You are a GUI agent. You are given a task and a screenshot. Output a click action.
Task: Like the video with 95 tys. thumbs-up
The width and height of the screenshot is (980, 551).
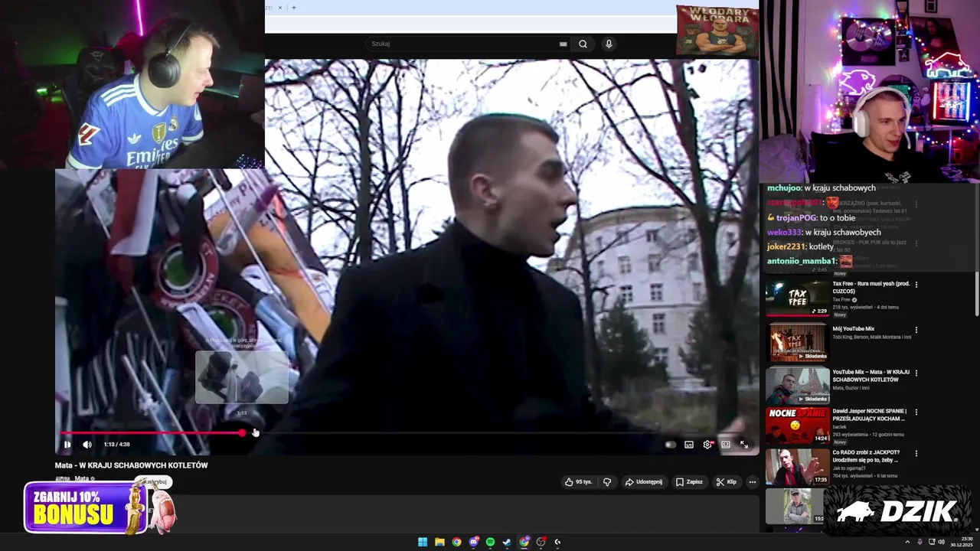point(579,482)
